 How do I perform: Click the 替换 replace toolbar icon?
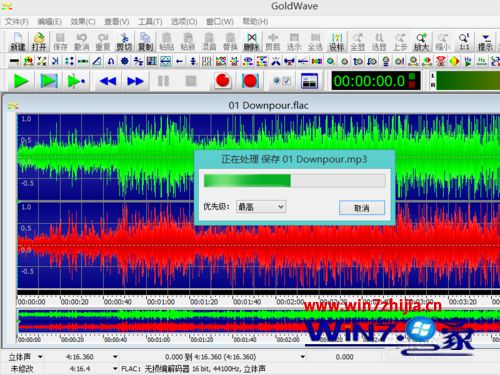[230, 42]
